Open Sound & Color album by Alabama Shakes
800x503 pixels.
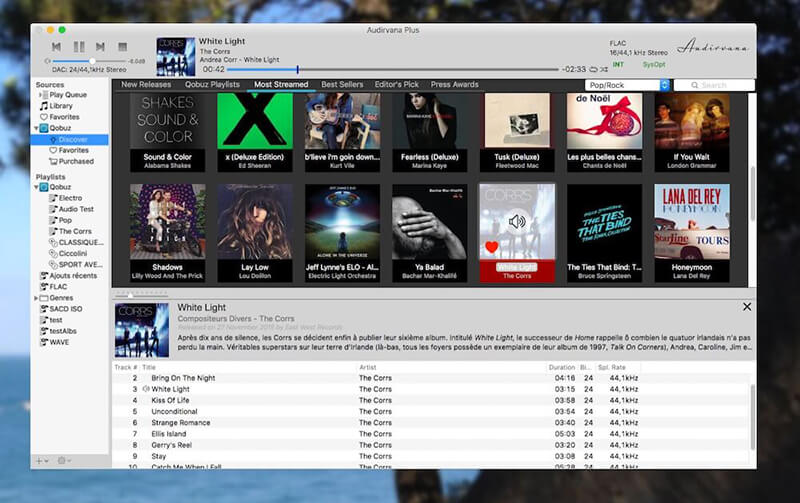coord(167,132)
